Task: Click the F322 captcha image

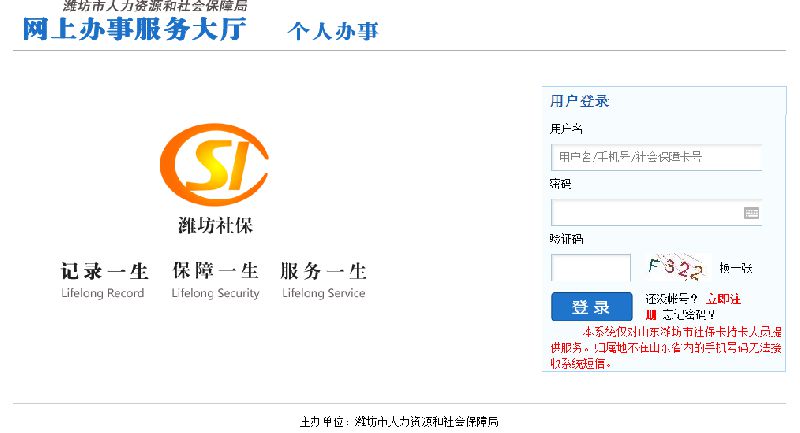Action: tap(676, 268)
